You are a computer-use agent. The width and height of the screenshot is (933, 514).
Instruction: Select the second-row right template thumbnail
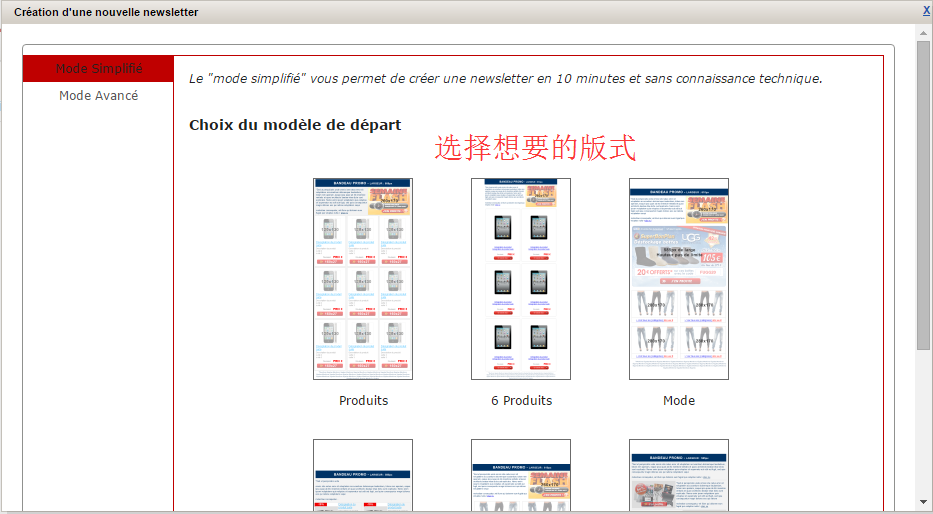coord(679,475)
